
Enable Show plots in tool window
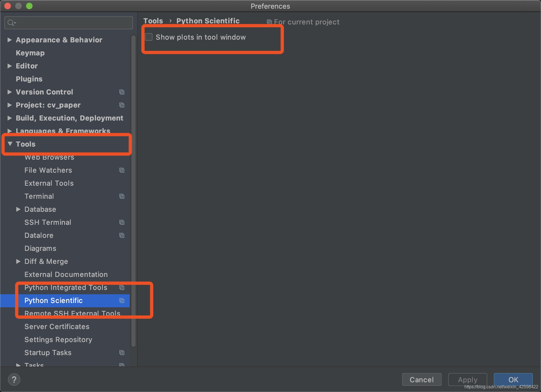click(x=149, y=37)
